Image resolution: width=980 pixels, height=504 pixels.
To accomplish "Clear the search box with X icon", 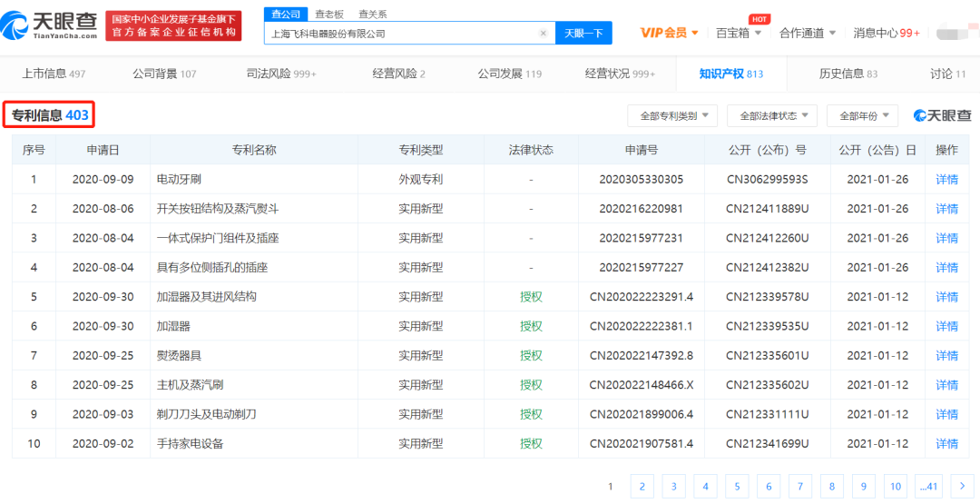I will [x=544, y=33].
